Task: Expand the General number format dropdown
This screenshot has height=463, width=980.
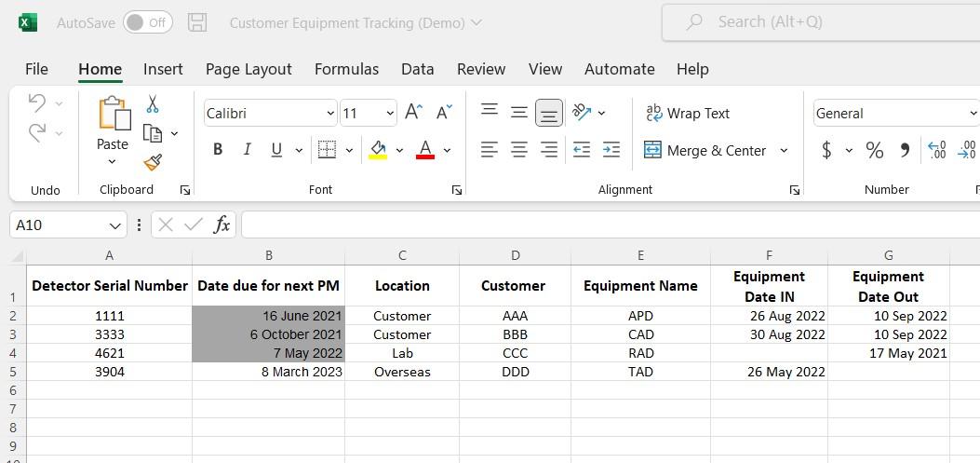Action: [973, 114]
